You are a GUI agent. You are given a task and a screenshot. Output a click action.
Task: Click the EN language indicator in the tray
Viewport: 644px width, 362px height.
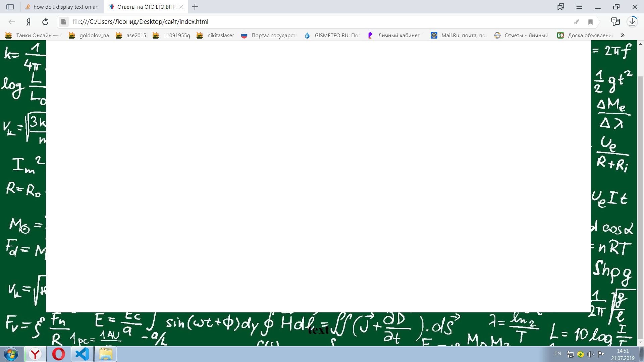tap(557, 354)
